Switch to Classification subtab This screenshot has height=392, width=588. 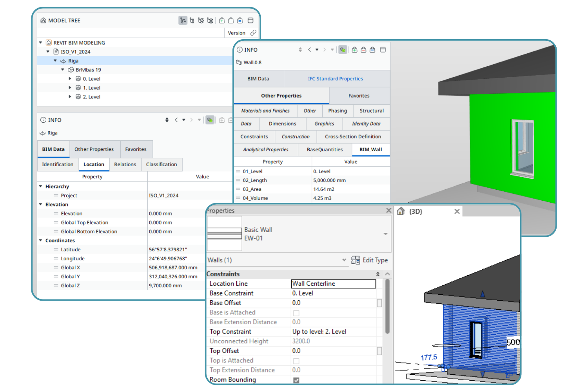tap(162, 164)
